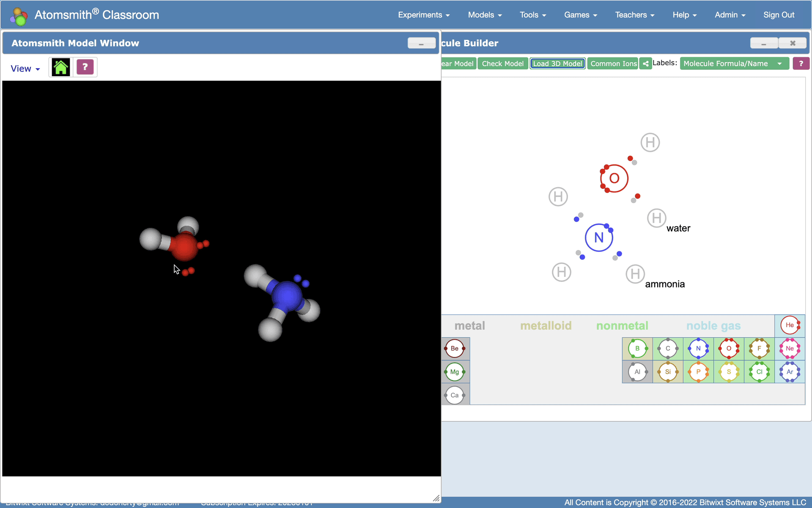Viewport: 812px width, 508px height.
Task: Expand the Molecule Formula/Name labels dropdown
Action: (x=734, y=63)
